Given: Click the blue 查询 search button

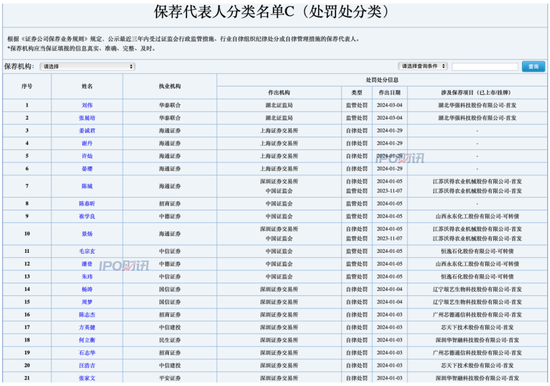Looking at the screenshot, I should pyautogui.click(x=533, y=66).
